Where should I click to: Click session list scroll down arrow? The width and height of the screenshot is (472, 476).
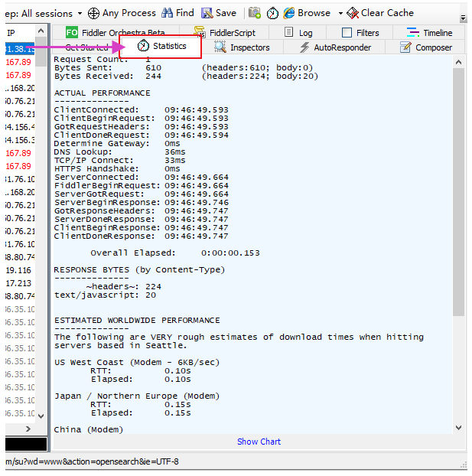[x=41, y=416]
